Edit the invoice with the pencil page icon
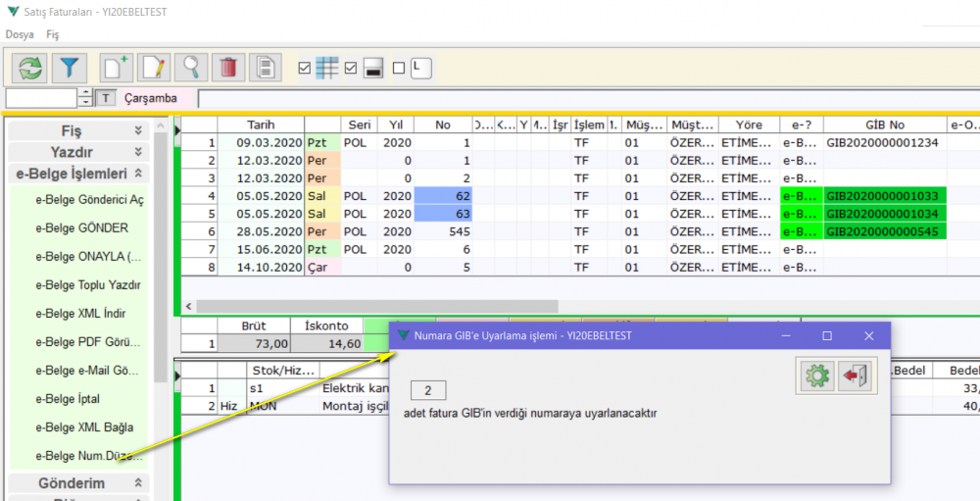 pos(154,68)
